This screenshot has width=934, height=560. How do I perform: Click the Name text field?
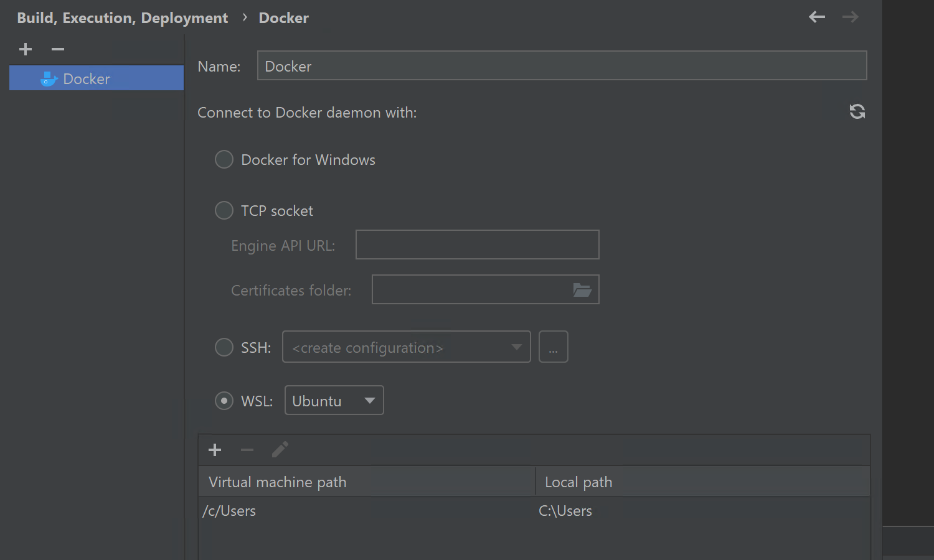[x=562, y=66]
